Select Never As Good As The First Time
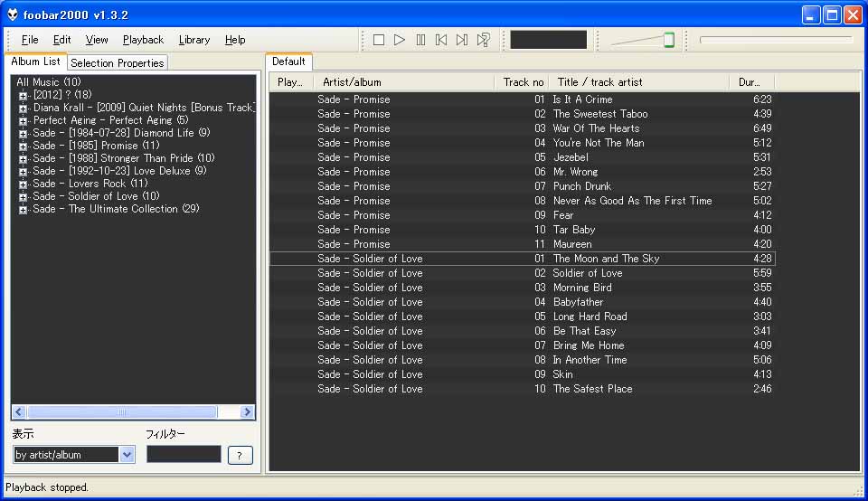The image size is (868, 501). point(522,201)
